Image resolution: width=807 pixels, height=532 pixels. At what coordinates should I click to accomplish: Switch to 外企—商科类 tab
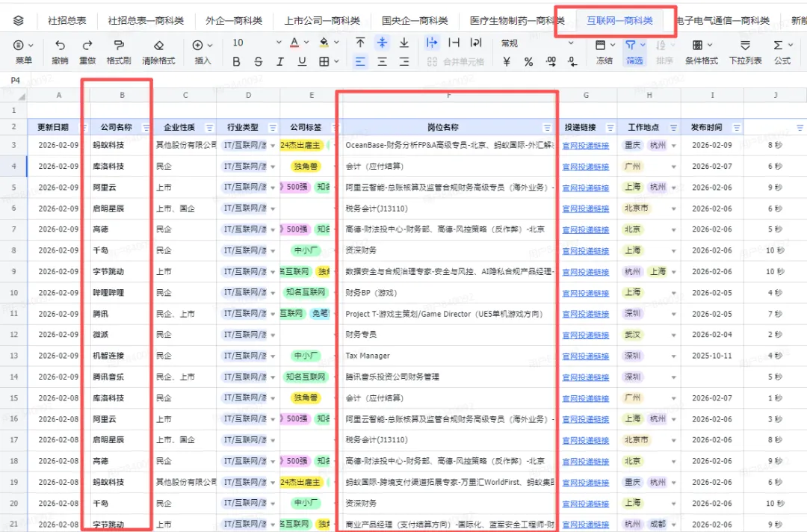(234, 21)
